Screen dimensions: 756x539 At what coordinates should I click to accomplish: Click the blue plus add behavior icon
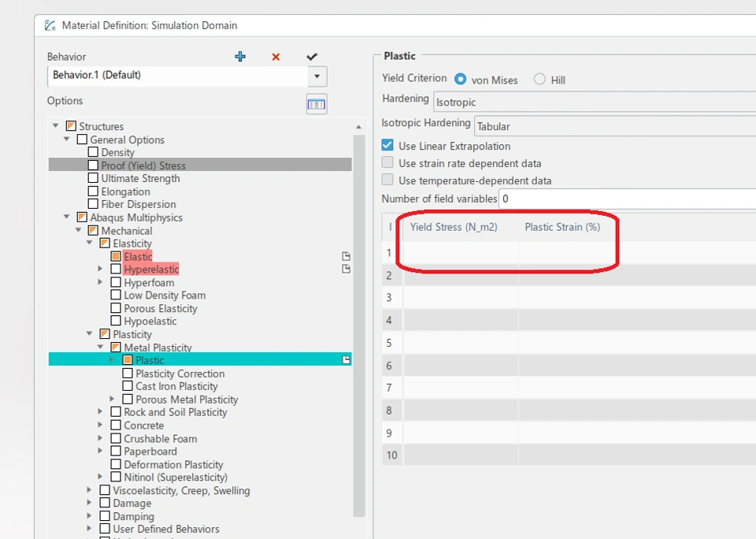(240, 57)
